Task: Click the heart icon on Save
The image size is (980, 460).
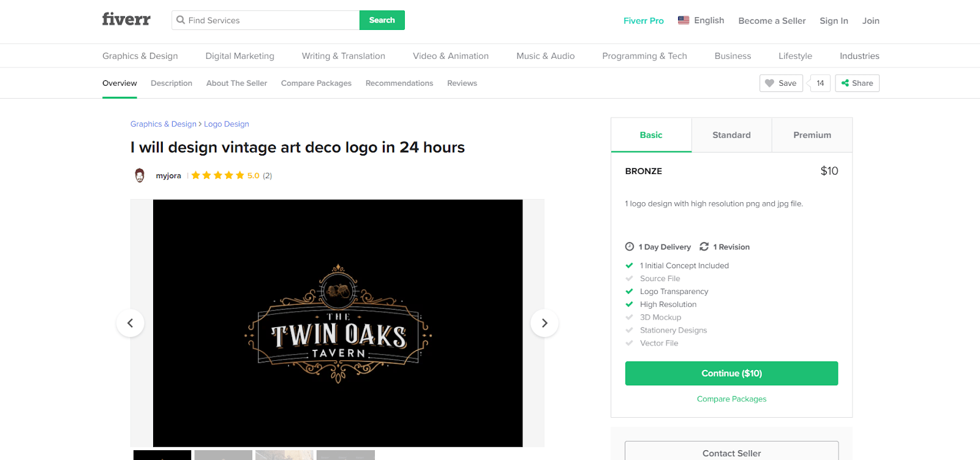Action: pyautogui.click(x=770, y=83)
